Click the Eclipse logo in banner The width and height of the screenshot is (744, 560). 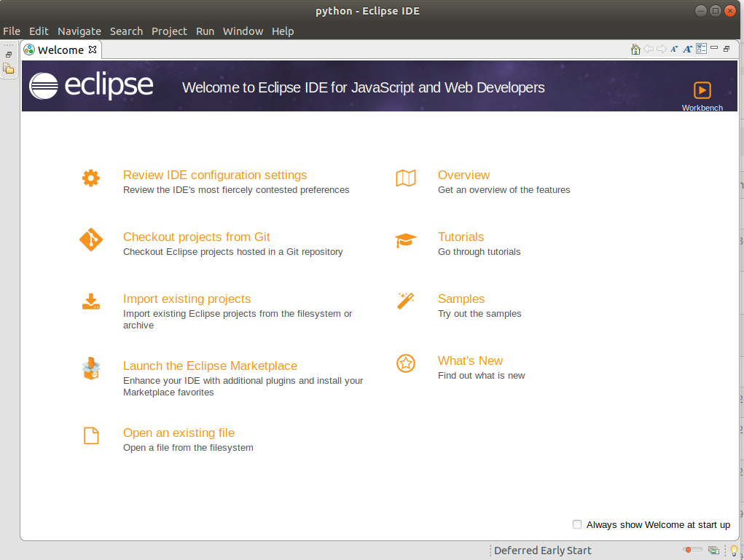point(91,85)
